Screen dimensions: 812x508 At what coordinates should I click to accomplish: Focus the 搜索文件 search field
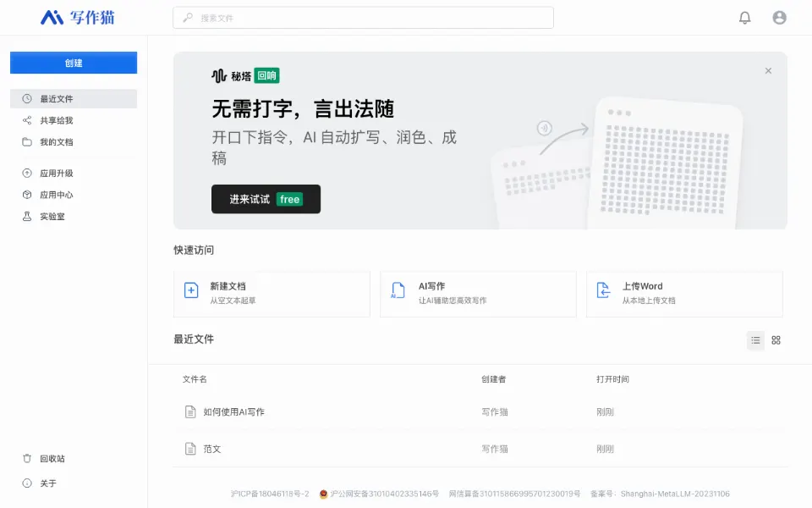pyautogui.click(x=363, y=18)
